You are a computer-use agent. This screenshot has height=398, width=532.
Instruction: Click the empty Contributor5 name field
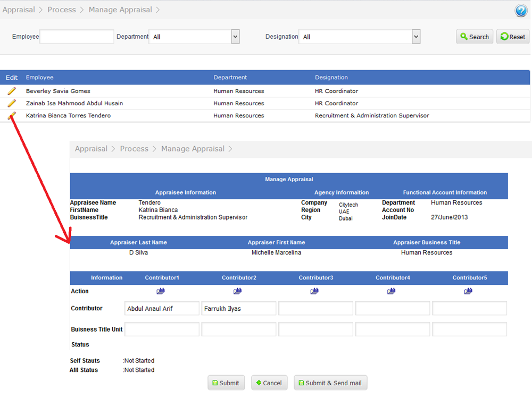pyautogui.click(x=470, y=309)
